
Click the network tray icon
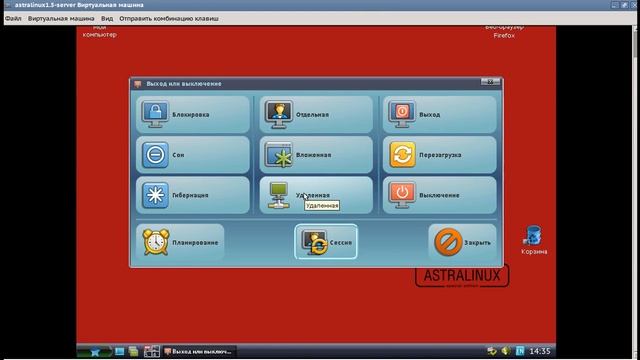[492, 351]
